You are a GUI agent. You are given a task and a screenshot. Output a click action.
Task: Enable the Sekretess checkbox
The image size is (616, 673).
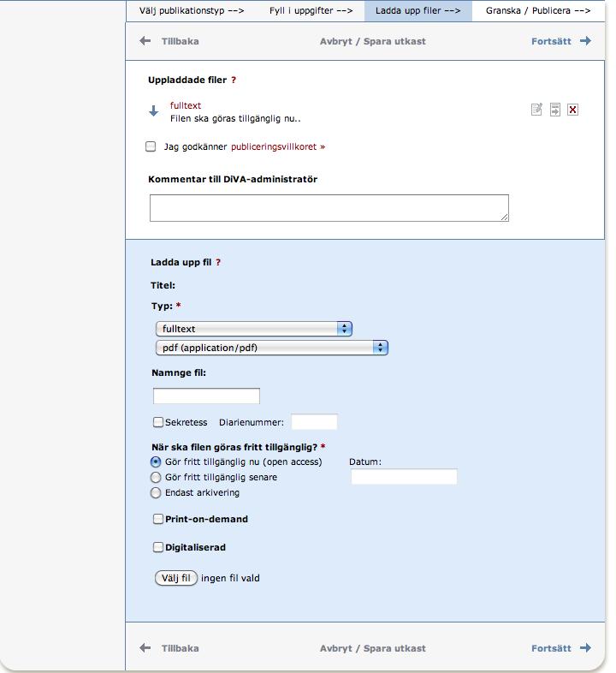158,422
